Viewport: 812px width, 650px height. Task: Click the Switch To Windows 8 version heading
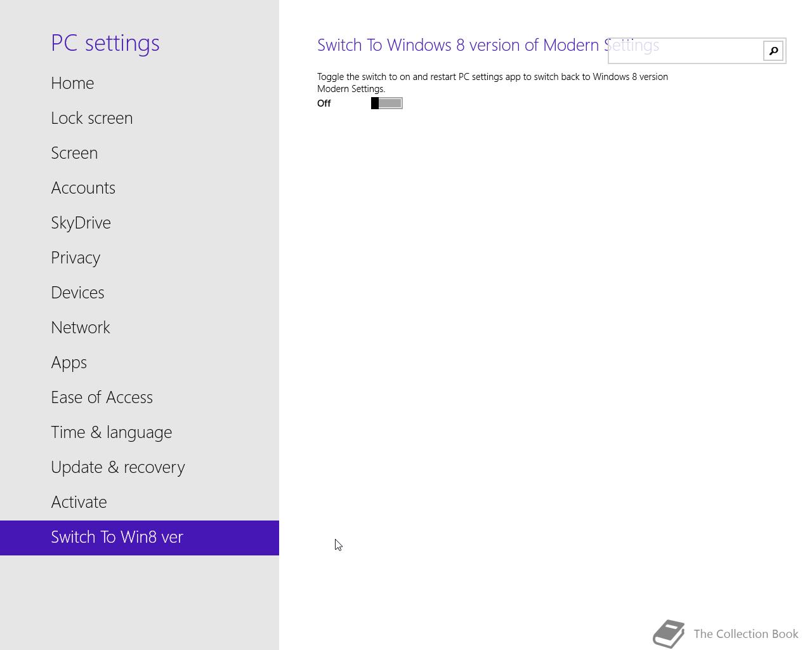click(x=488, y=45)
